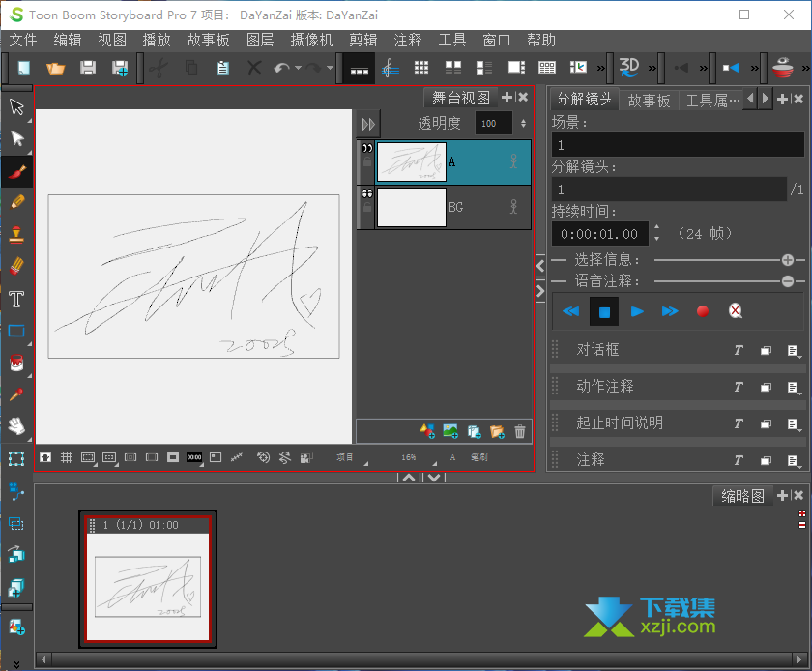Expand layer panel double-arrow button
The width and height of the screenshot is (812, 671).
click(x=368, y=124)
